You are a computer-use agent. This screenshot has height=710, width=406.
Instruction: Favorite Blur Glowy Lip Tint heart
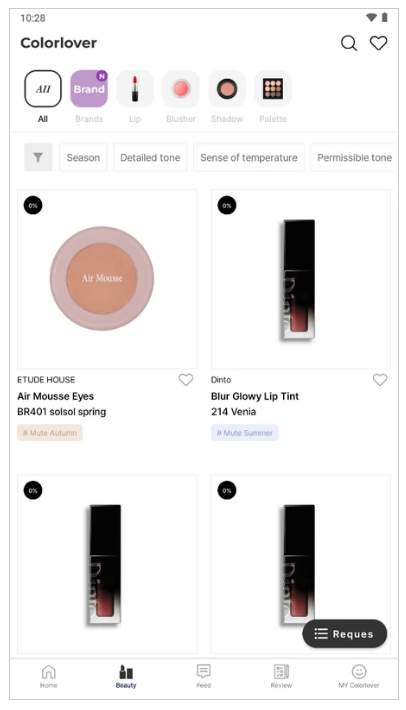[x=380, y=380]
